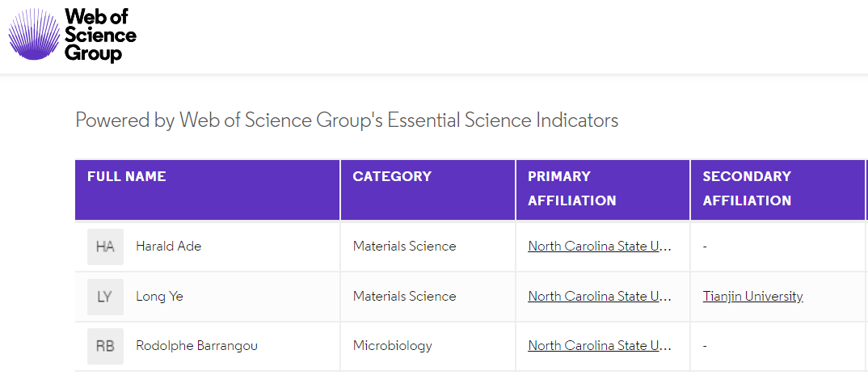This screenshot has height=388, width=868.
Task: Click the HA avatar for Harald Ade
Action: point(105,247)
